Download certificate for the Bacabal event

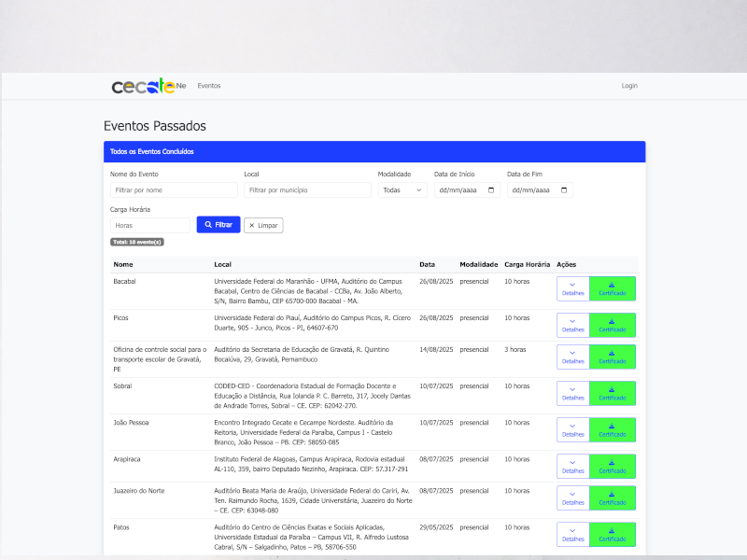click(x=613, y=289)
